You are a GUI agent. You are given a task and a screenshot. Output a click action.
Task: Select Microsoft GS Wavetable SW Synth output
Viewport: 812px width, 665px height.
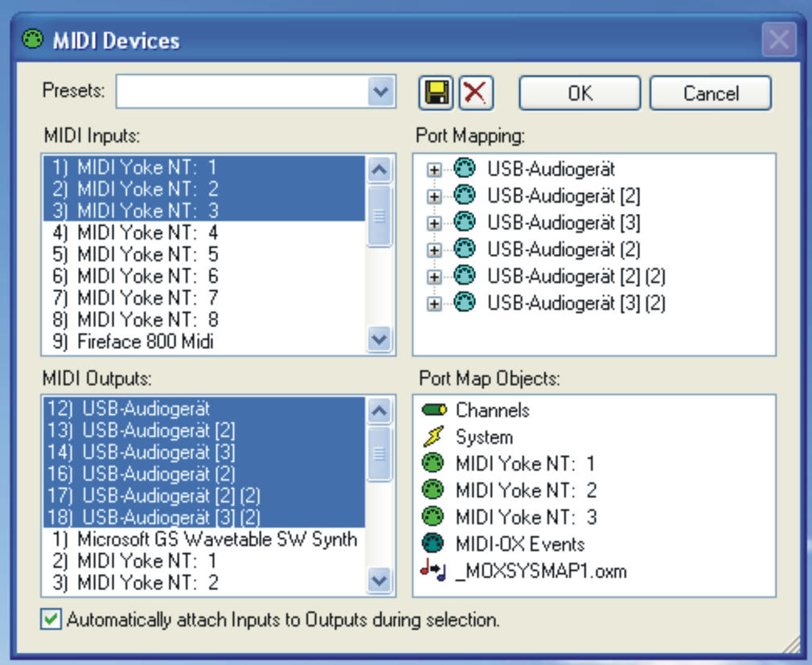tap(216, 540)
